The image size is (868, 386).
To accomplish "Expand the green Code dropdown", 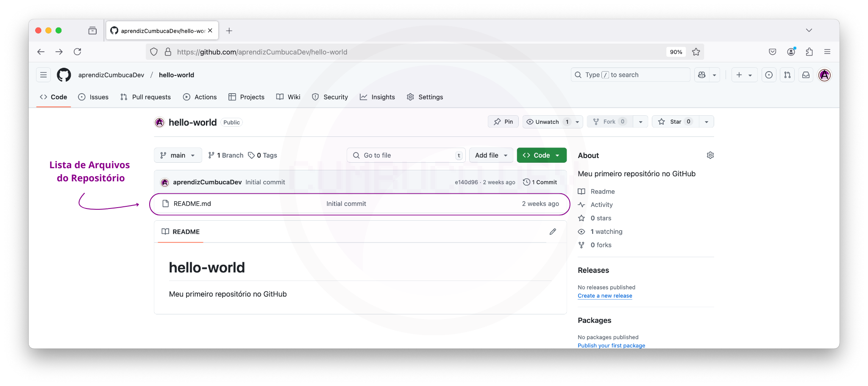I will pyautogui.click(x=542, y=155).
